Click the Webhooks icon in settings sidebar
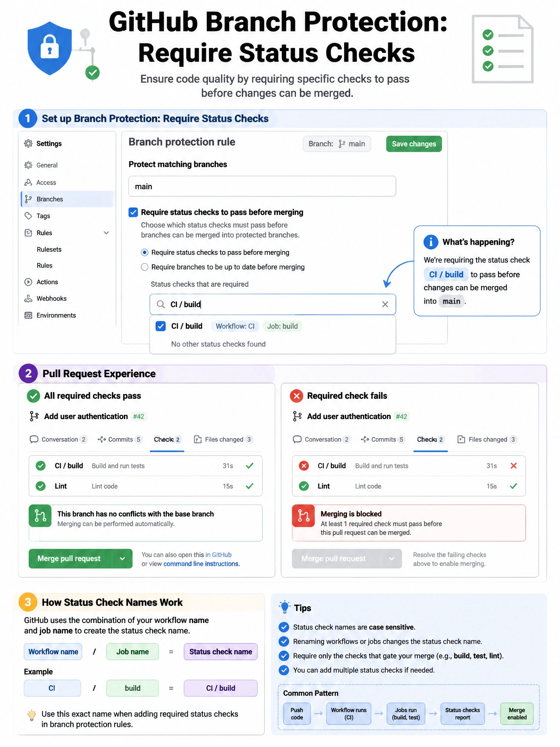Viewport: 560px width, 747px height. coord(28,298)
